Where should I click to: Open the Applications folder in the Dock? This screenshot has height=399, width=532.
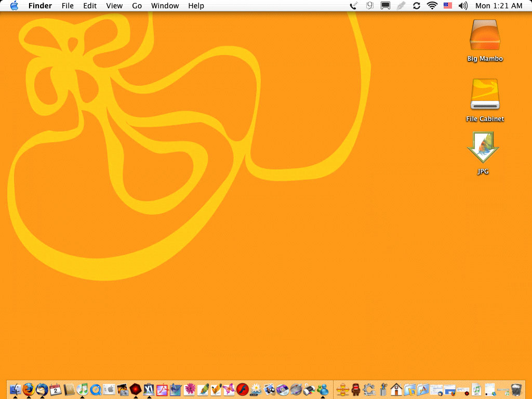[423, 390]
